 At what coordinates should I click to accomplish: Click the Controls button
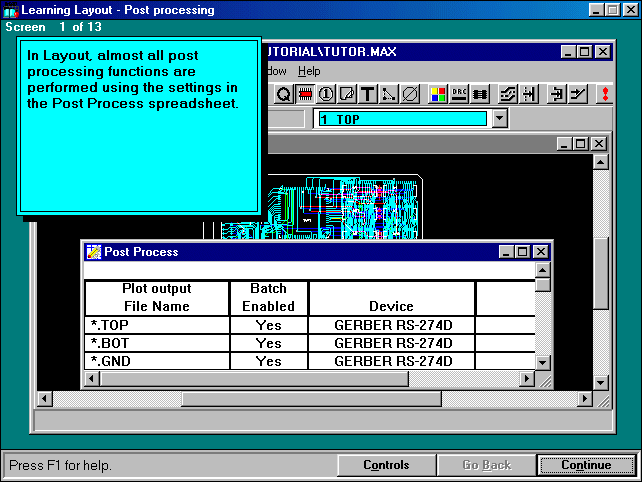click(386, 465)
